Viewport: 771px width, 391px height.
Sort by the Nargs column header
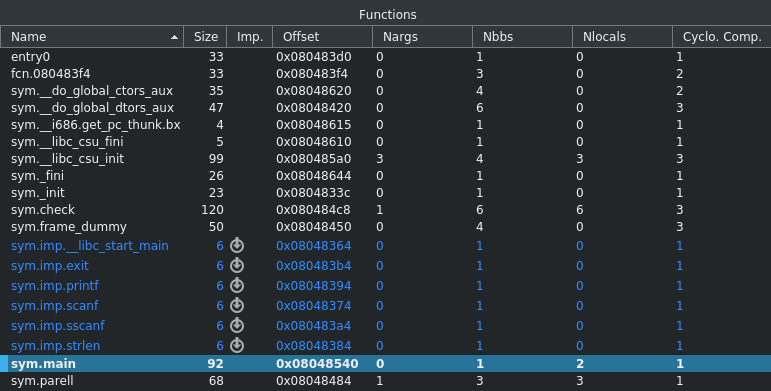click(x=422, y=37)
